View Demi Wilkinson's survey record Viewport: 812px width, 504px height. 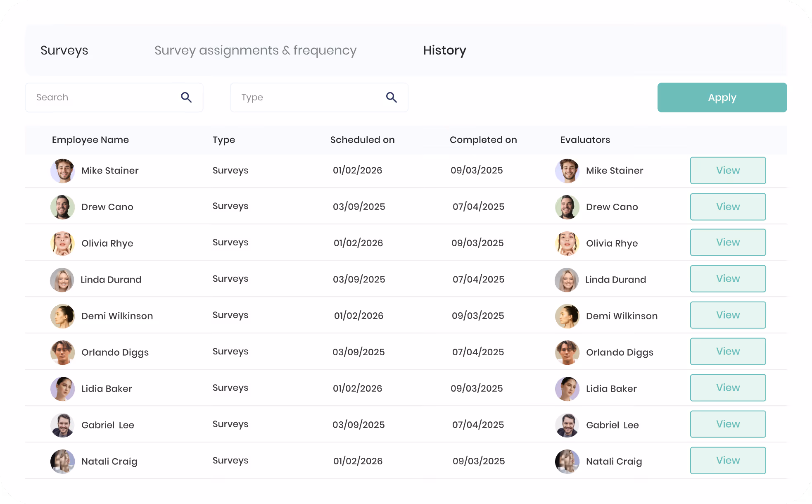coord(728,315)
